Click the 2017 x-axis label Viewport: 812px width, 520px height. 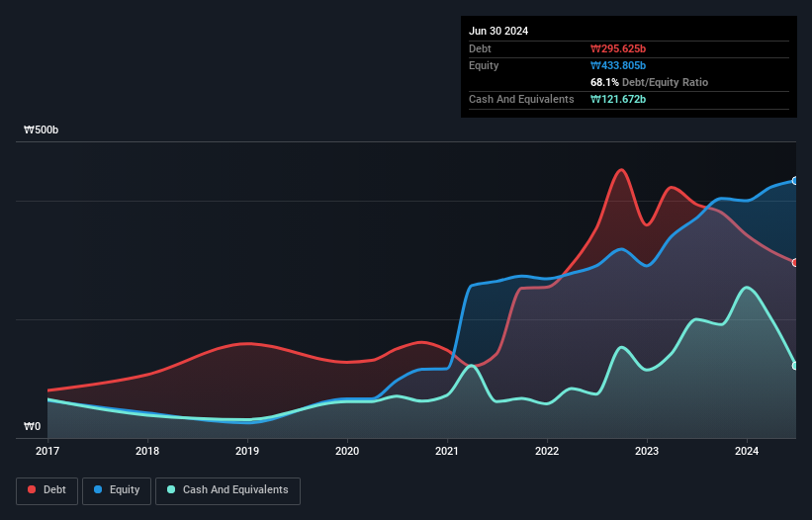coord(47,451)
